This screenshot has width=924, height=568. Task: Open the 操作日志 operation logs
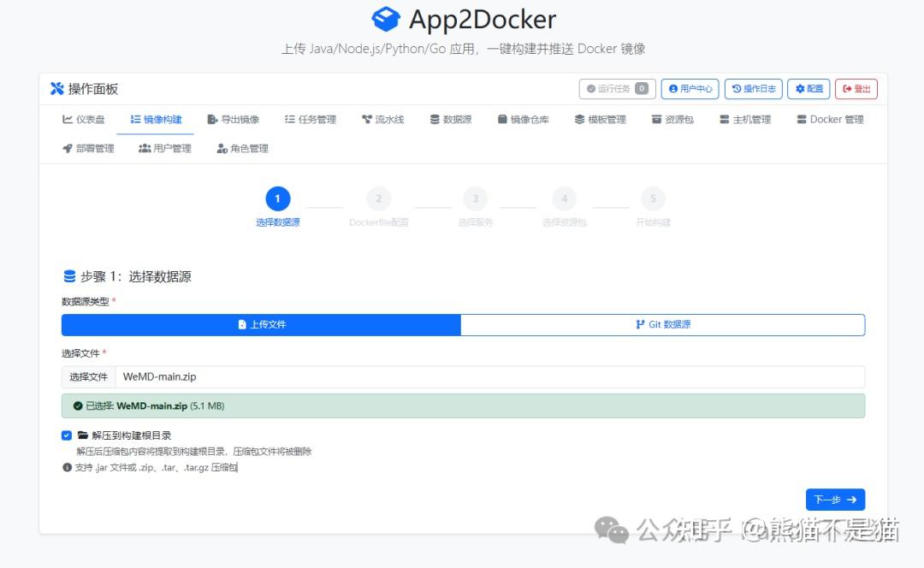pos(752,88)
